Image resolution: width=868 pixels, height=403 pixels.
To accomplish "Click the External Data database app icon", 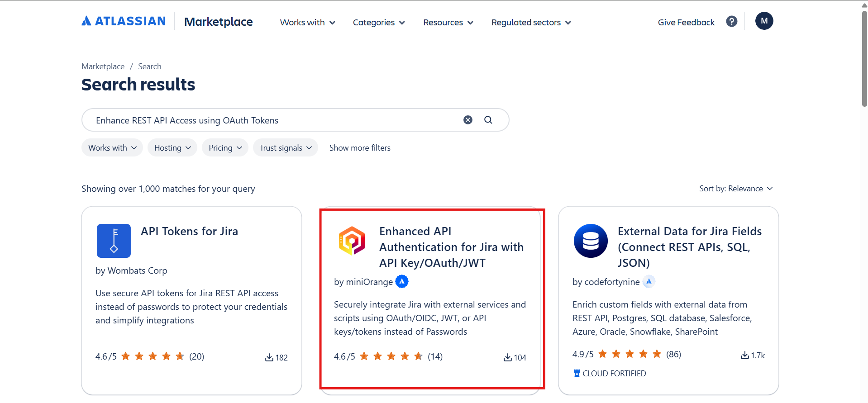I will [x=591, y=241].
